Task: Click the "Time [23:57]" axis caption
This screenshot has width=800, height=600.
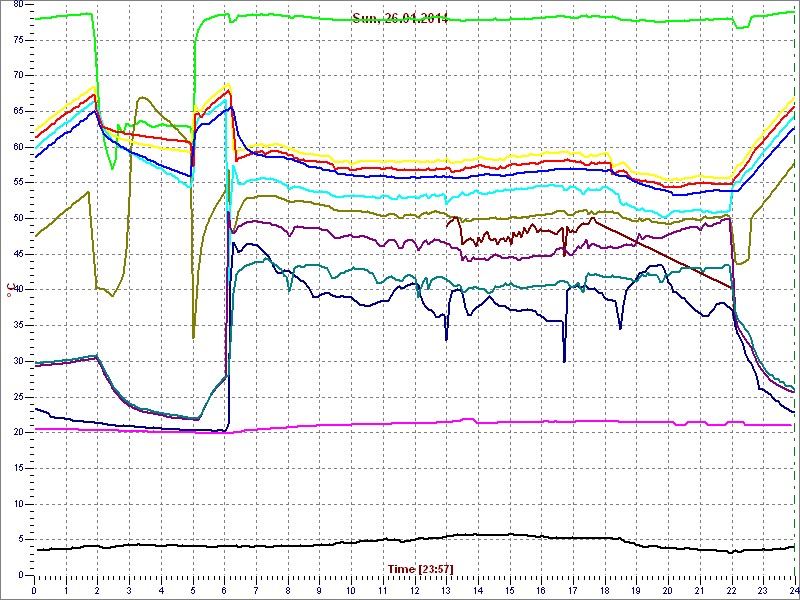Action: (x=421, y=568)
